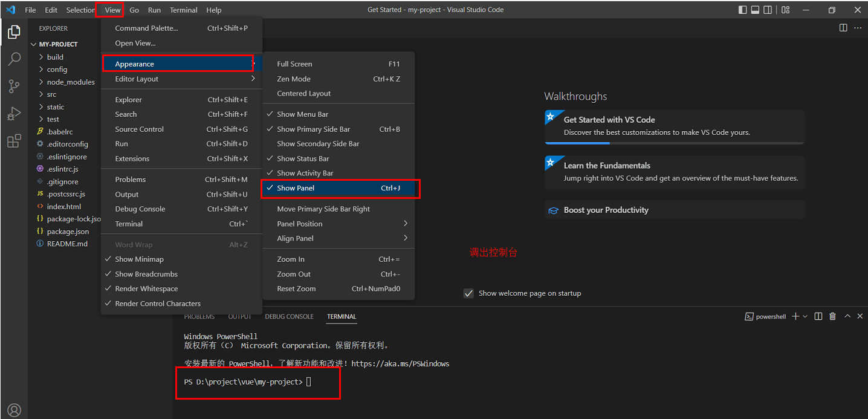868x419 pixels.
Task: Open the Align Panel submenu
Action: coord(338,238)
